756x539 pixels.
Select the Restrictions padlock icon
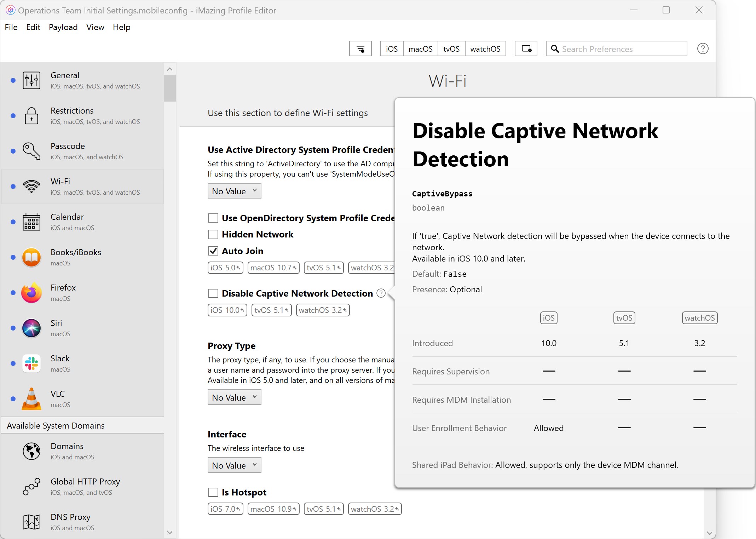tap(31, 116)
